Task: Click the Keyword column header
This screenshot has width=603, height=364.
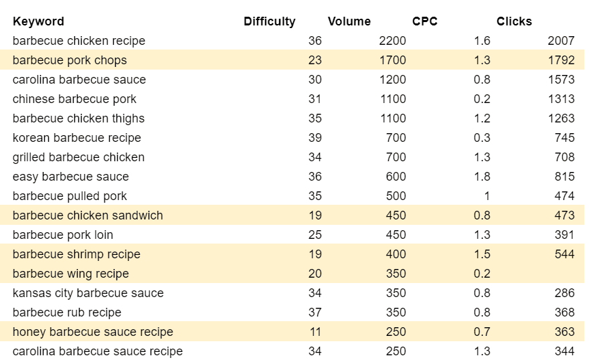Action: pos(38,21)
